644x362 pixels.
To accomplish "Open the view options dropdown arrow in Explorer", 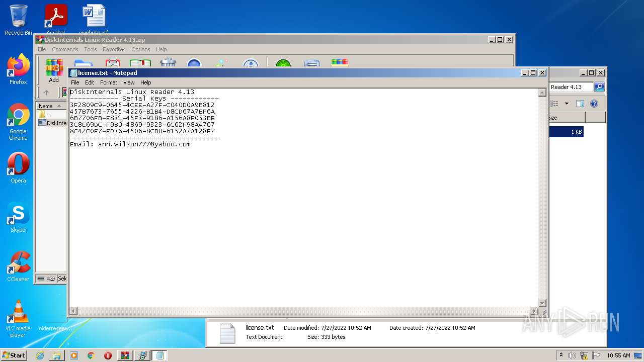I will (x=567, y=104).
